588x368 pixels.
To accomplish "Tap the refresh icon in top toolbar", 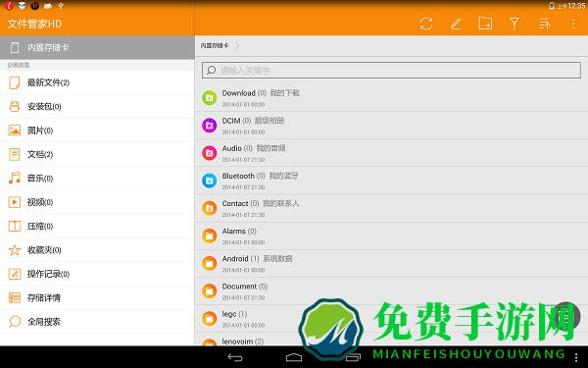I will (426, 24).
